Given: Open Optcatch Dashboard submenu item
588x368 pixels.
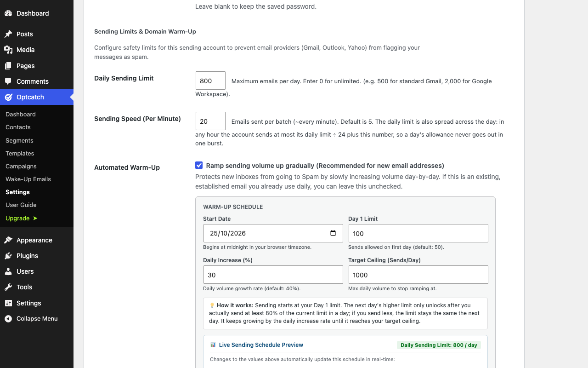Looking at the screenshot, I should pos(21,114).
